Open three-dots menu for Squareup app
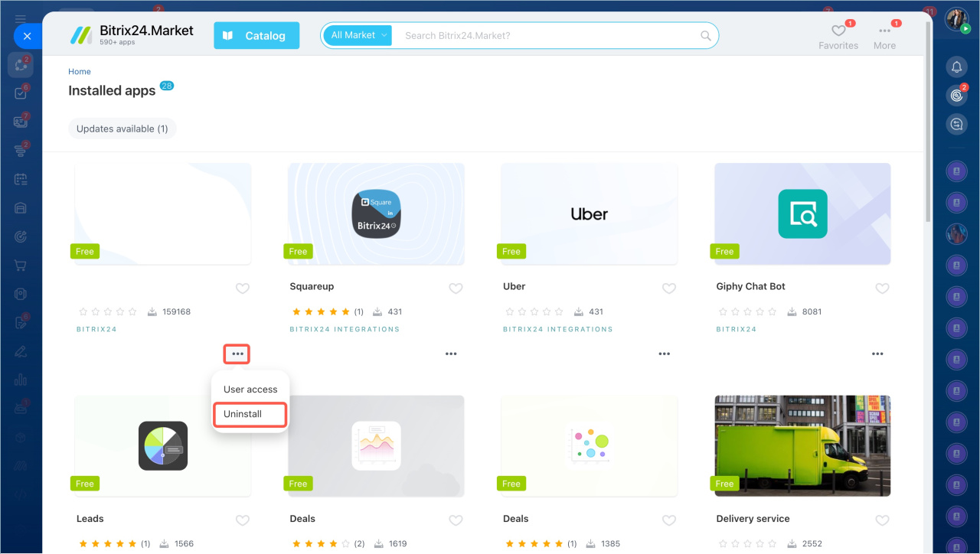Screen dimensions: 980x554 [x=451, y=354]
